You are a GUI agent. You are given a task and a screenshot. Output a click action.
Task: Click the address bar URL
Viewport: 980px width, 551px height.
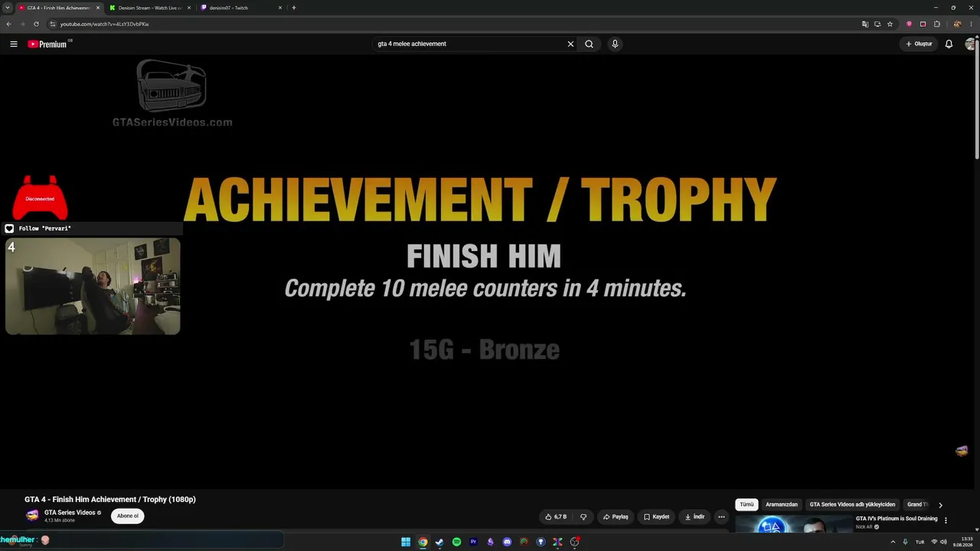[104, 24]
